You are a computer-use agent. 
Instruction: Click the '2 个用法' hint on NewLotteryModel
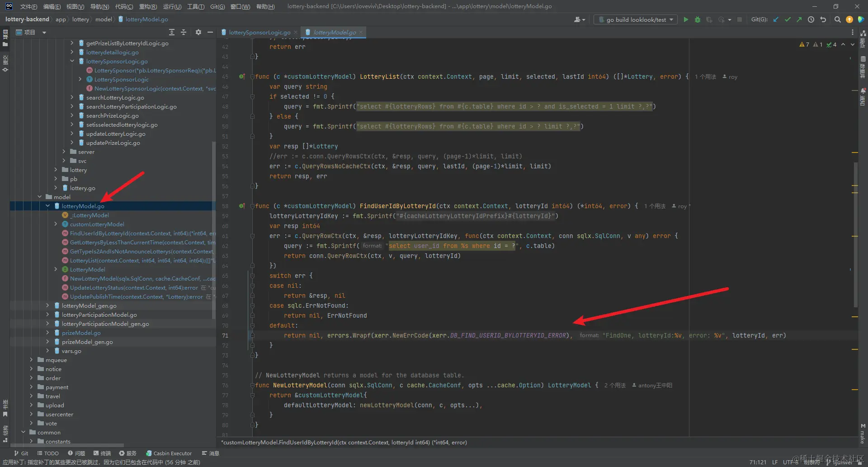pyautogui.click(x=615, y=386)
